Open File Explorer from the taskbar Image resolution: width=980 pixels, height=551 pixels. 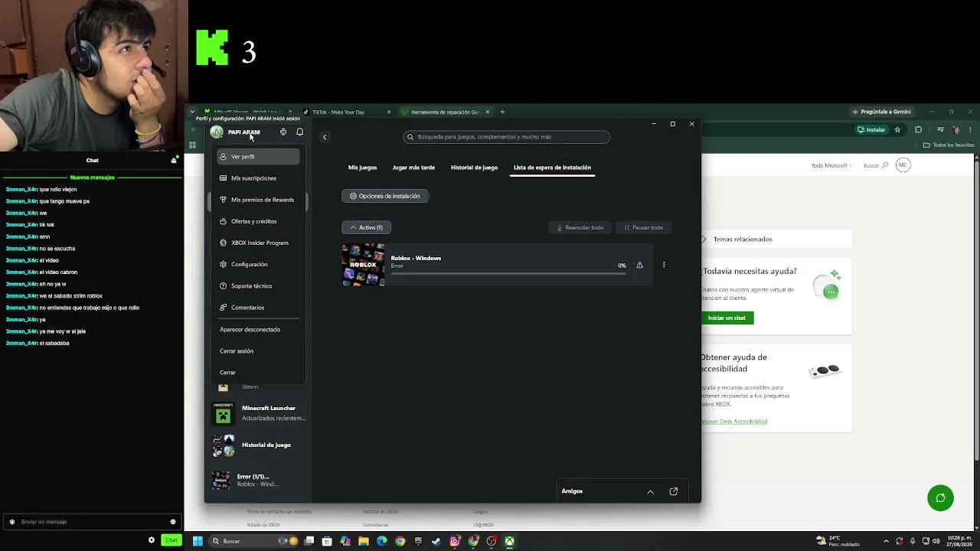point(363,541)
